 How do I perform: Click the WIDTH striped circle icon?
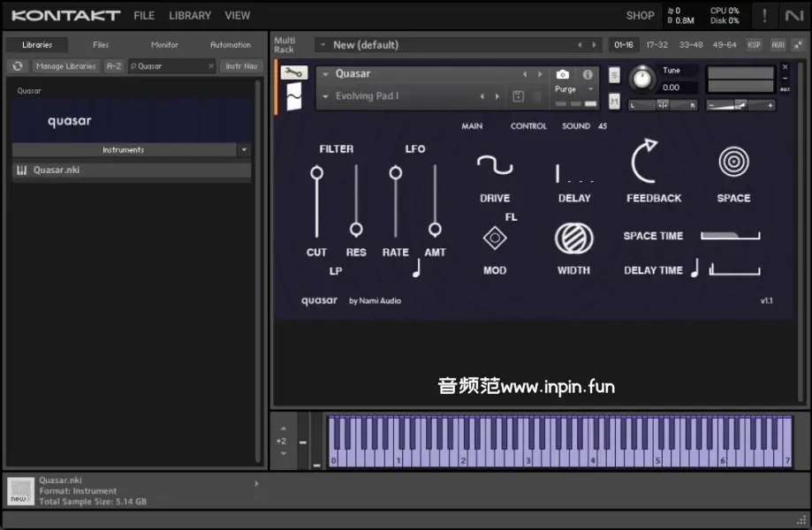click(x=573, y=238)
